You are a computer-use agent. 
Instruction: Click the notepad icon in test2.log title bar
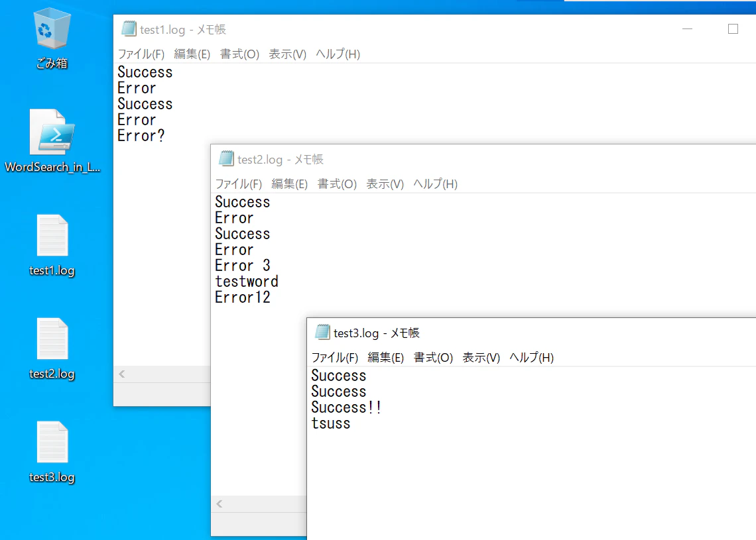coord(226,158)
